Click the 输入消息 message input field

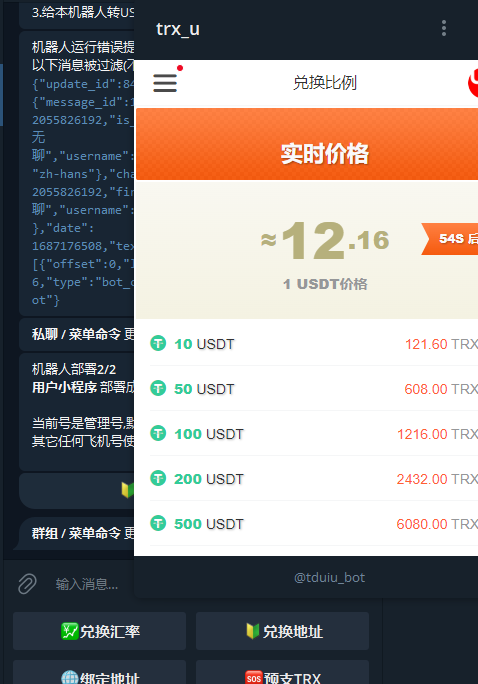point(87,584)
